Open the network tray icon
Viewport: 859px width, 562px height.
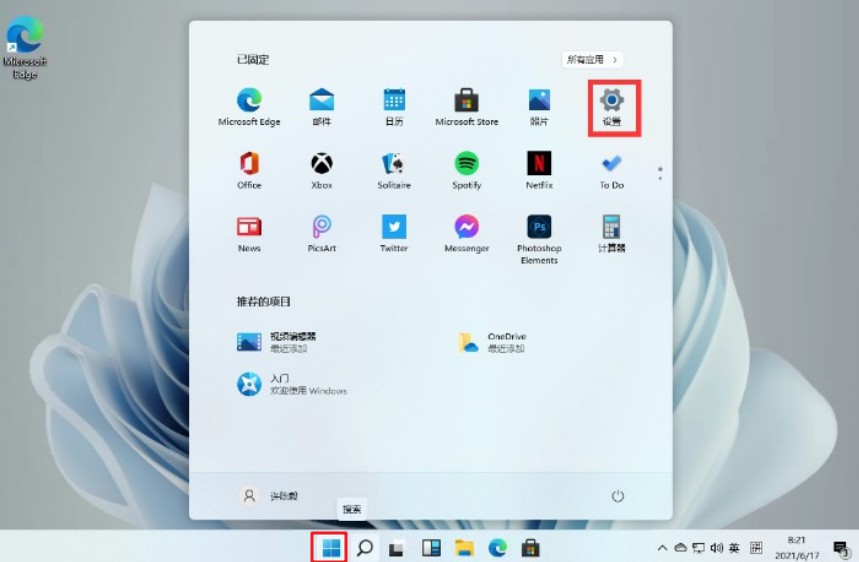click(698, 547)
